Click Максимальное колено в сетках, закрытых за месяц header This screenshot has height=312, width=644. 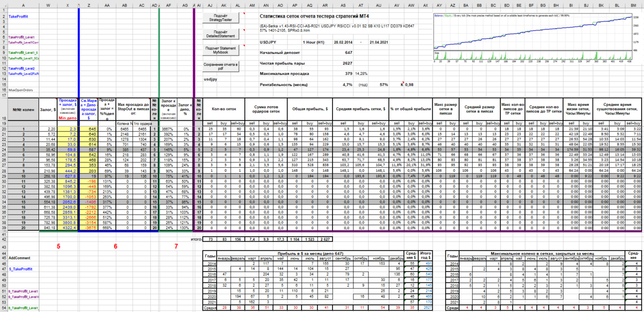click(543, 253)
